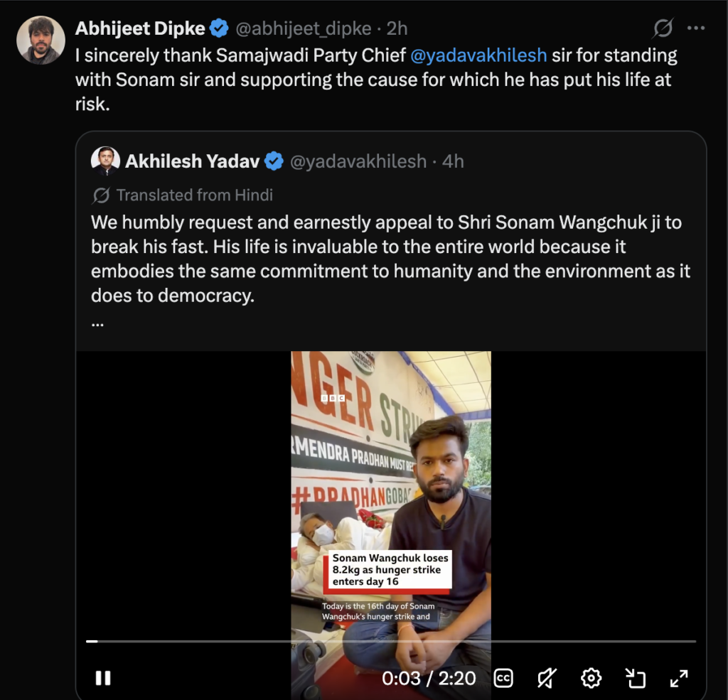This screenshot has width=728, height=700.
Task: Open Abhijeet Dipke display name
Action: 140,28
